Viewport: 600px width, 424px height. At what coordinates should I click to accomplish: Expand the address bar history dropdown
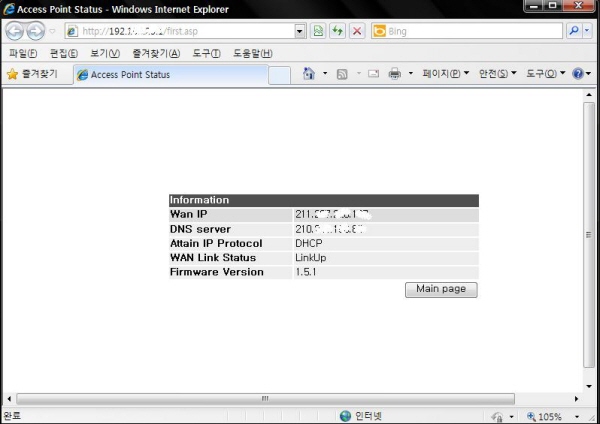pos(300,31)
